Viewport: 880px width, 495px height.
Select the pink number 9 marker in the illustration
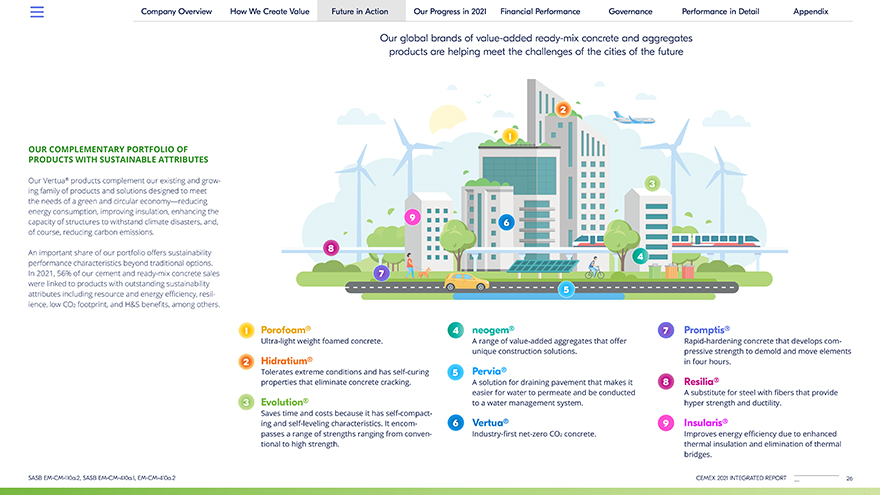coord(411,217)
